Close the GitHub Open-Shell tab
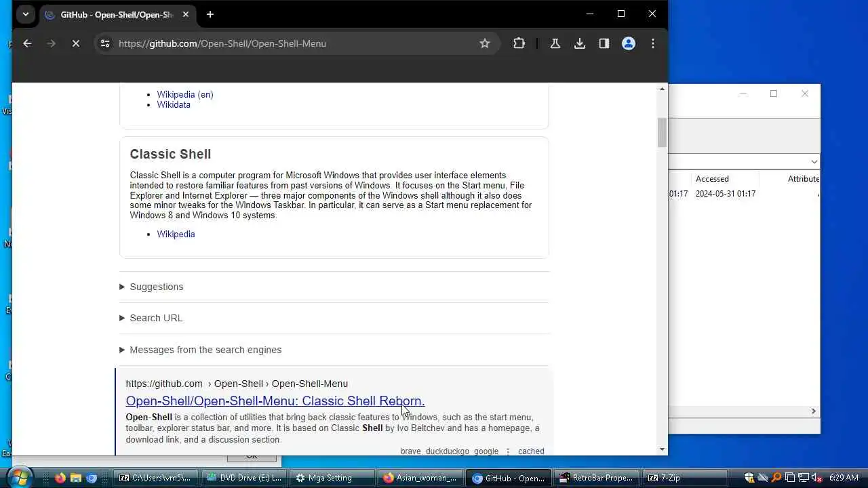This screenshot has width=868, height=488. tap(185, 14)
